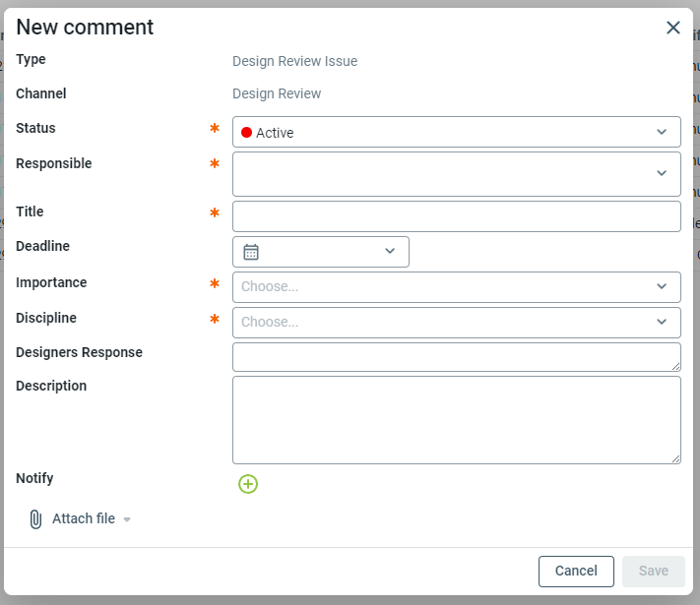Click into the Title text field

456,216
